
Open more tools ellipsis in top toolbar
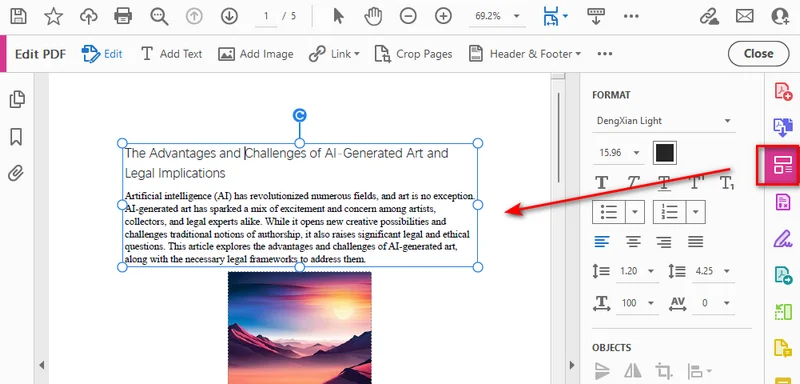[x=631, y=16]
